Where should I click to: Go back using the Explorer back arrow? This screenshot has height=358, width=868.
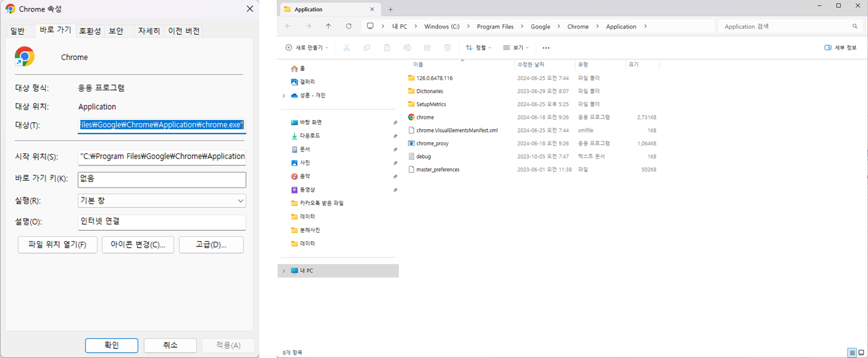coord(288,26)
